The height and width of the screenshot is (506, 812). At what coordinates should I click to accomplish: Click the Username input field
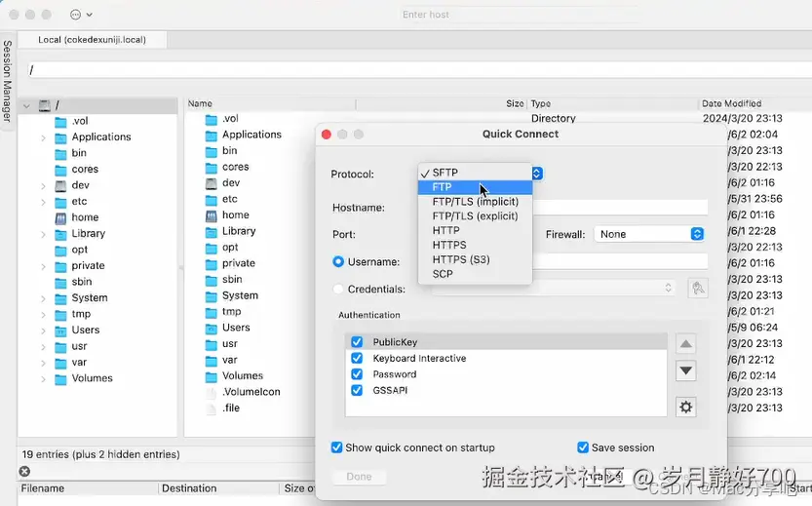[620, 261]
